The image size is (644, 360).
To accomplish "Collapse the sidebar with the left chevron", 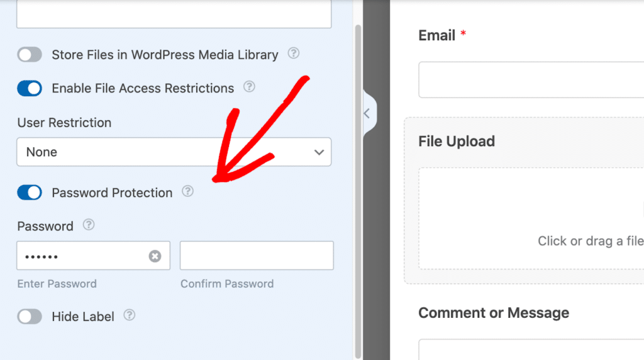I will (x=367, y=113).
